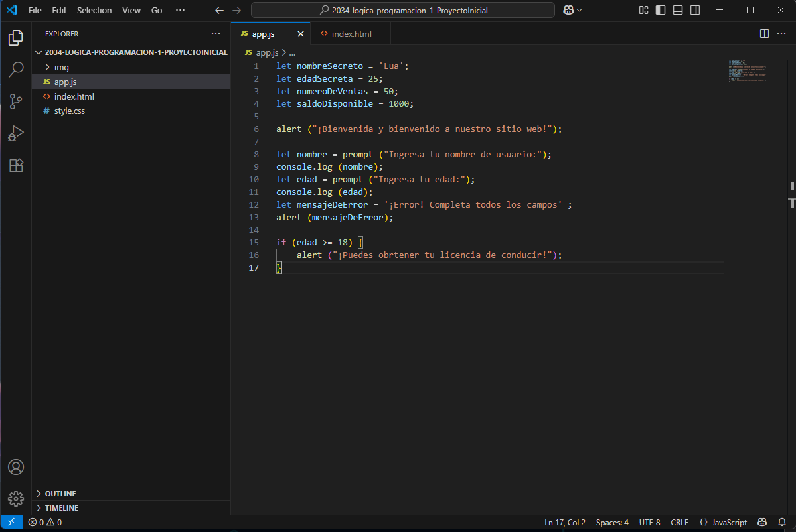Open Copilot chat icon in title bar
The width and height of the screenshot is (796, 532).
(568, 10)
